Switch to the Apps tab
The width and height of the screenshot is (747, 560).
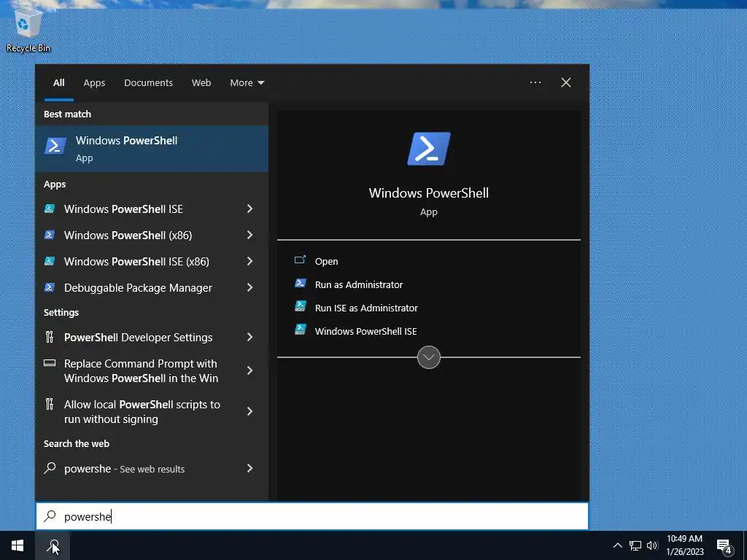(x=94, y=82)
